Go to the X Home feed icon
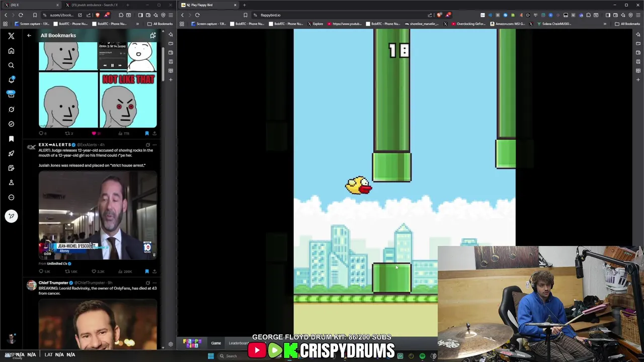The image size is (644, 362). point(11,51)
